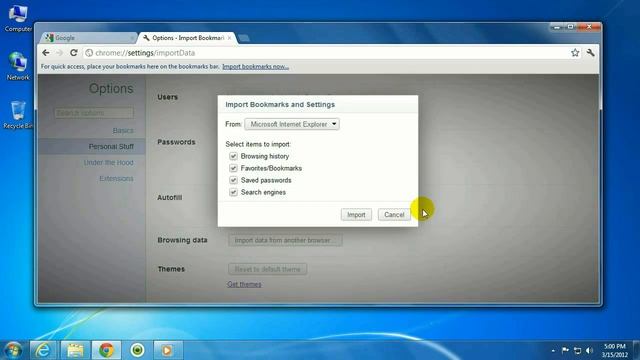This screenshot has width=640, height=360.
Task: Click the Get themes link
Action: coord(244,284)
